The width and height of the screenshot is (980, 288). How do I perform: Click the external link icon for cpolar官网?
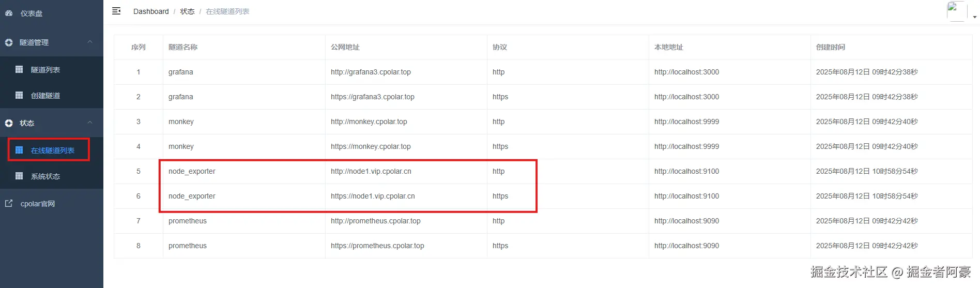click(9, 203)
